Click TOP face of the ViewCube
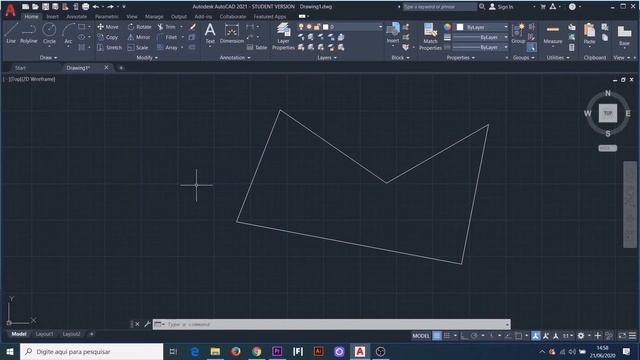The image size is (640, 360). [x=608, y=113]
